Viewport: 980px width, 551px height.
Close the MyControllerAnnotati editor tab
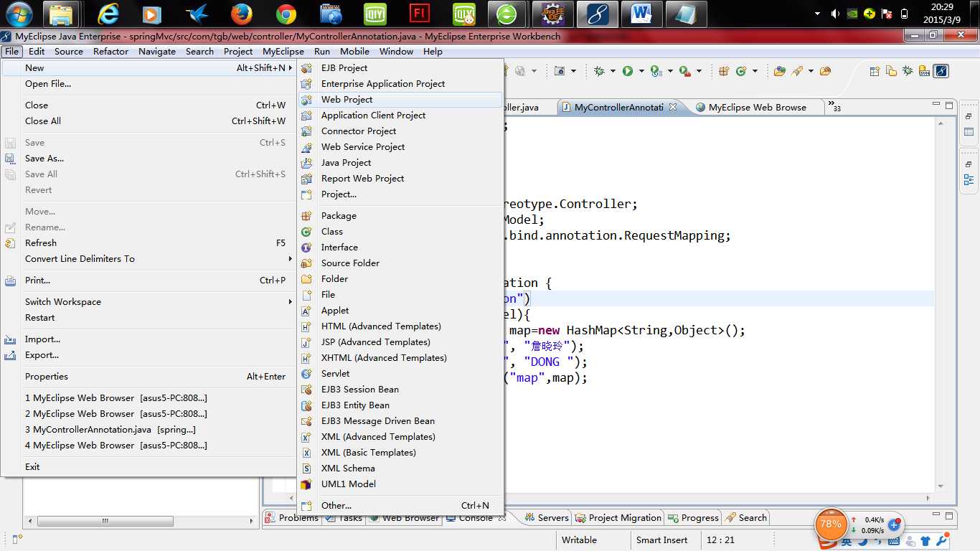coord(673,107)
